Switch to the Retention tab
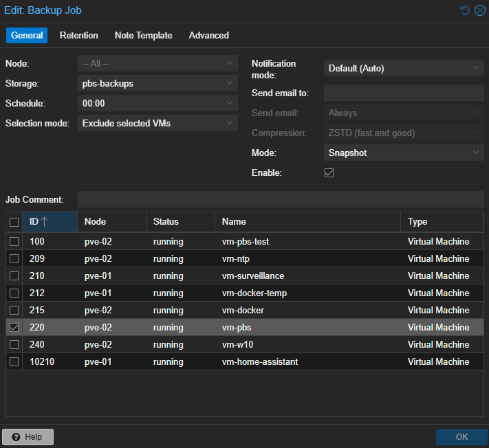The width and height of the screenshot is (489, 448). pos(78,35)
